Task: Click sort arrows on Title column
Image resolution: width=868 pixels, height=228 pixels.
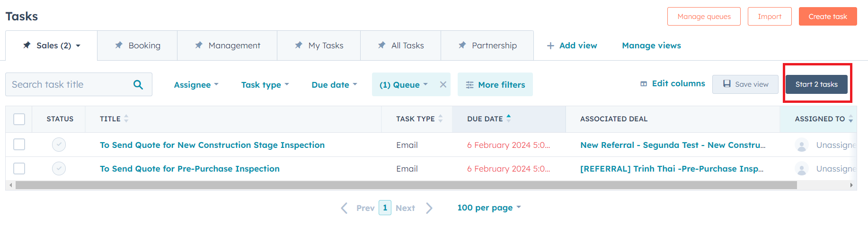Action: (126, 119)
